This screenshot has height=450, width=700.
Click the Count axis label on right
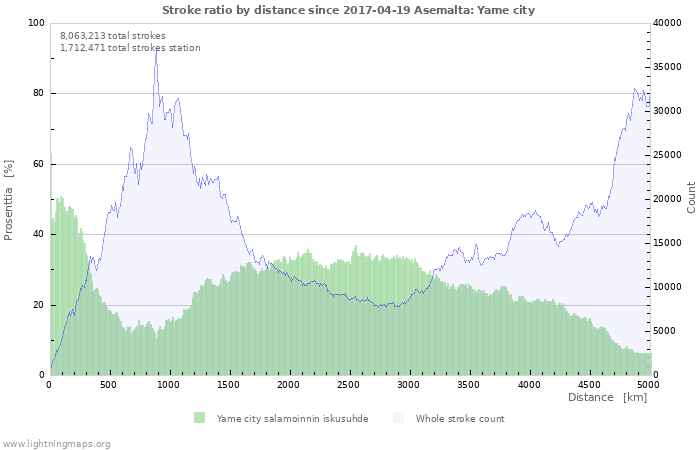691,197
